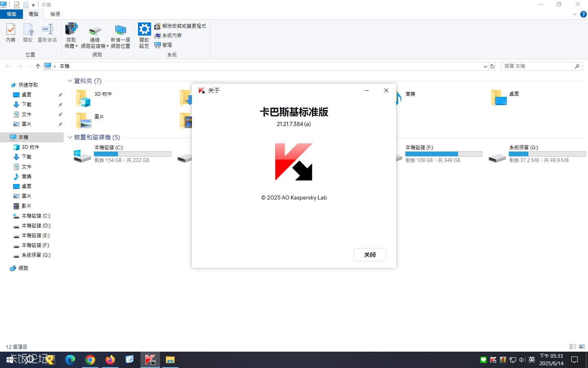
Task: Open address bar history dropdown
Action: (x=485, y=66)
